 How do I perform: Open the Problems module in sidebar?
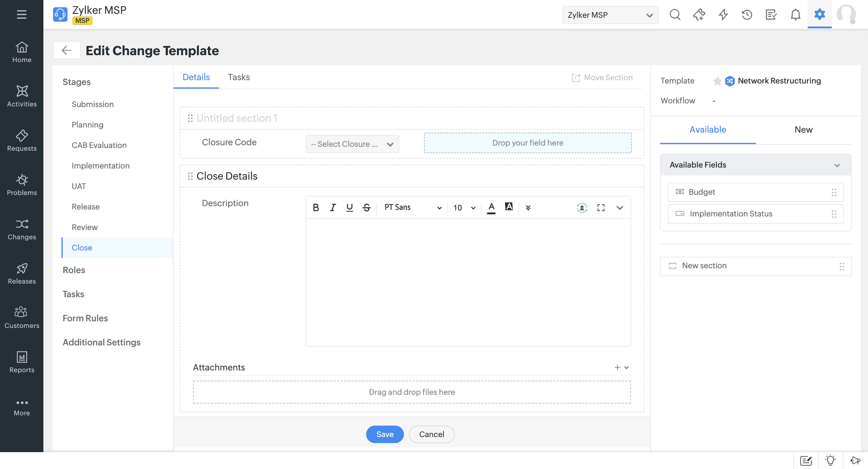click(22, 185)
